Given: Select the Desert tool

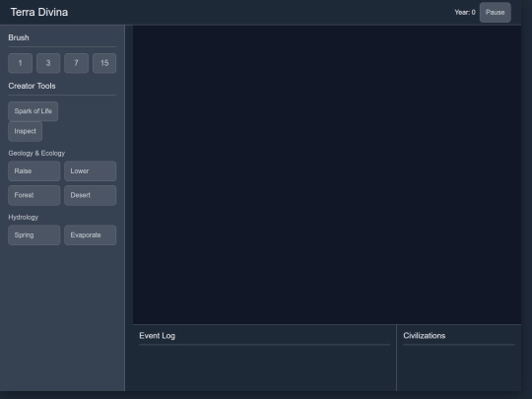Looking at the screenshot, I should (x=91, y=195).
